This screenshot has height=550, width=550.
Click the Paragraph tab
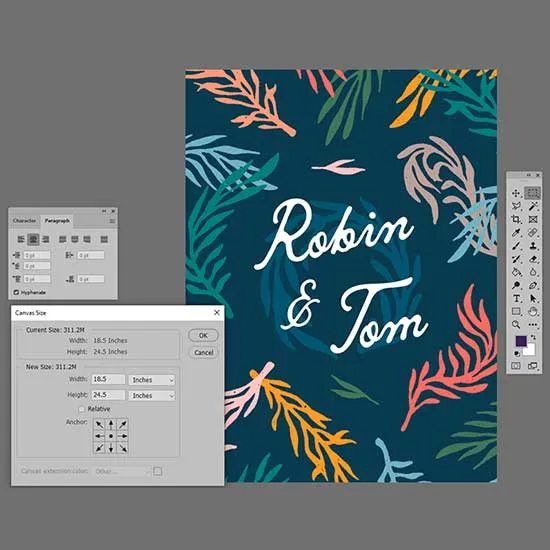coord(57,221)
